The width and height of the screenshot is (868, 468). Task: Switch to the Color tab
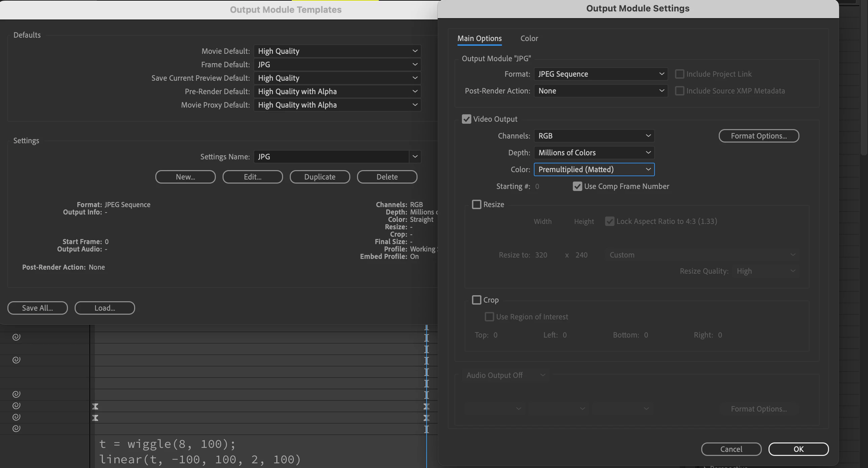(x=529, y=38)
